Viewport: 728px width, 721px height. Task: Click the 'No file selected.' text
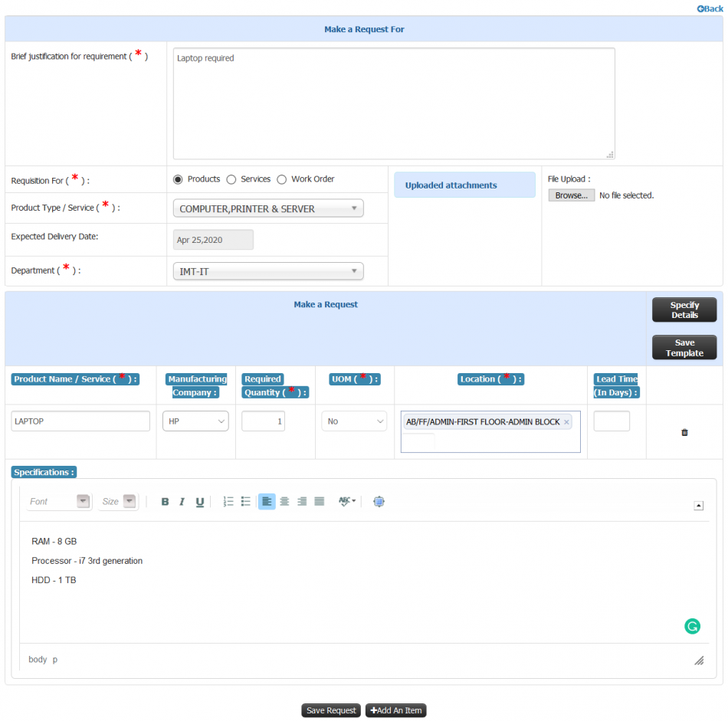[626, 195]
